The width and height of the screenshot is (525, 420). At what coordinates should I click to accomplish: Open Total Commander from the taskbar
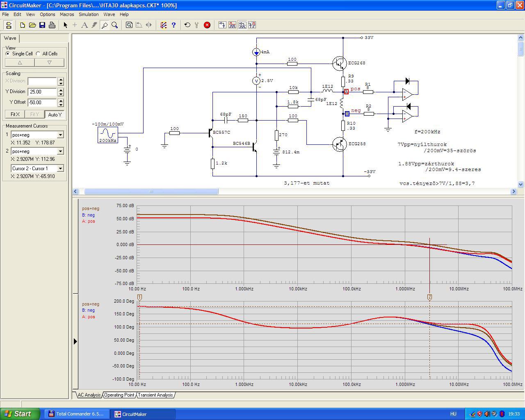(76, 414)
